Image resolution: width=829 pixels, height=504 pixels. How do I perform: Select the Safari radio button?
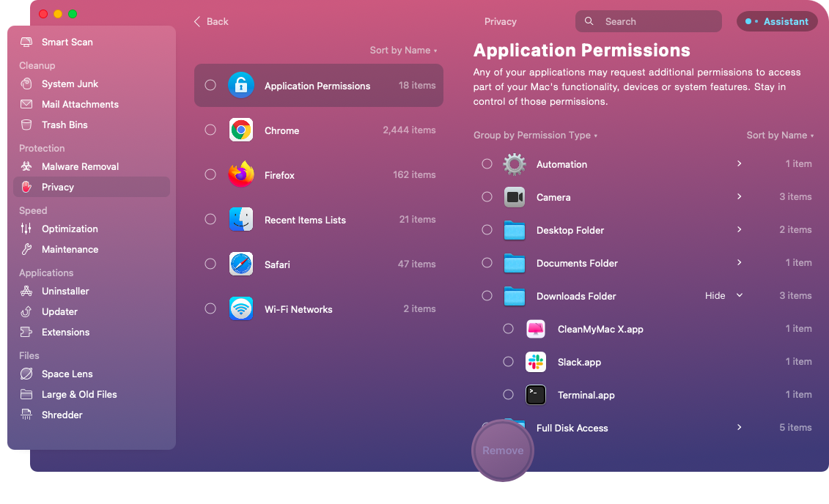[x=210, y=264]
